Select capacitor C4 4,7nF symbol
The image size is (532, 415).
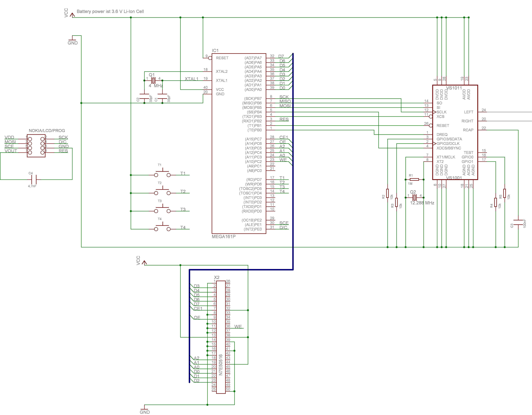pyautogui.click(x=34, y=180)
